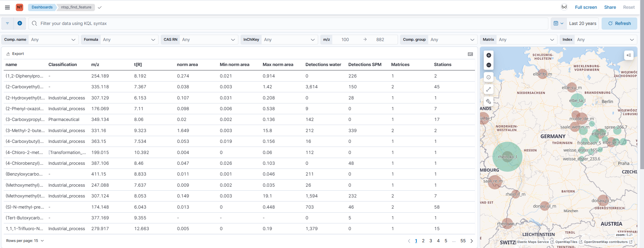Zoom out on the map
Image resolution: width=644 pixels, height=248 pixels.
(489, 65)
